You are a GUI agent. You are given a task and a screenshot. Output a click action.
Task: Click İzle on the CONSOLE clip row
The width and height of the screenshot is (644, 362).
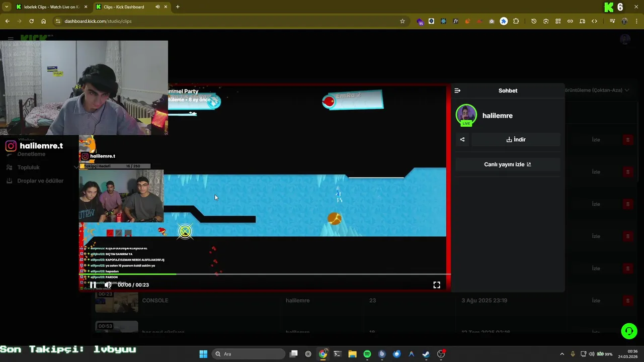[x=596, y=301]
